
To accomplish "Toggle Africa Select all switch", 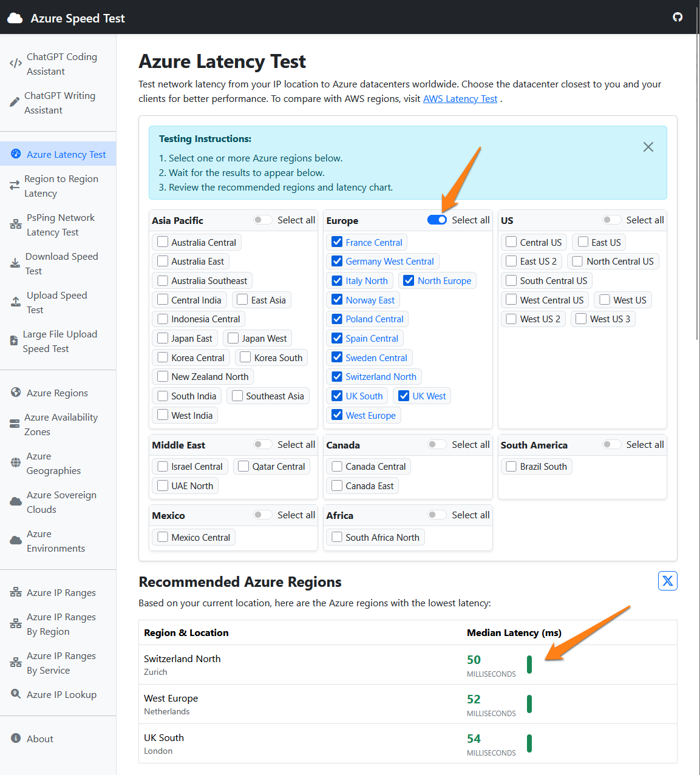I will point(437,515).
